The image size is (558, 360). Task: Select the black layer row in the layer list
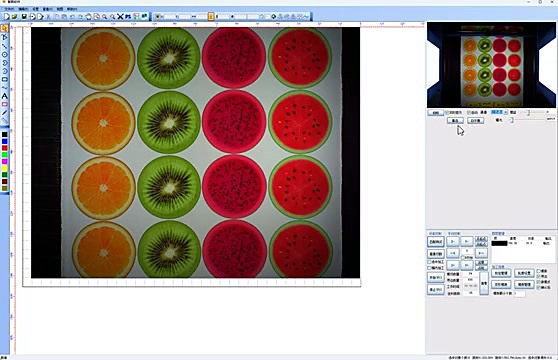[521, 243]
